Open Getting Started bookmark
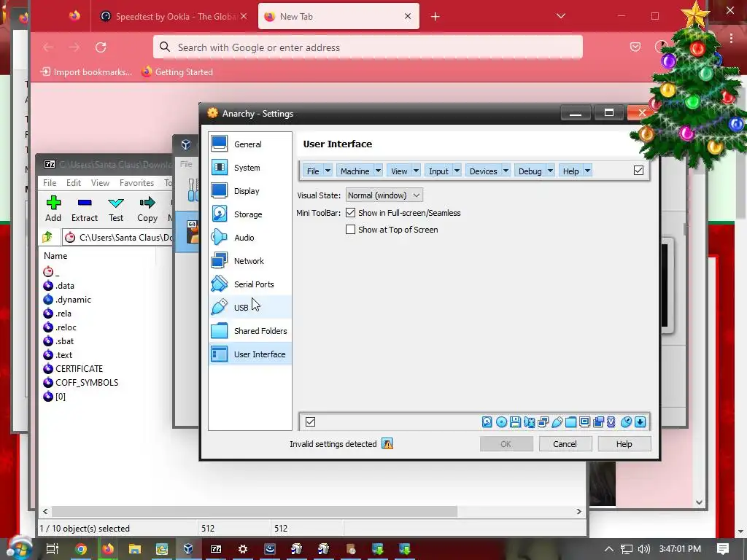 [177, 72]
